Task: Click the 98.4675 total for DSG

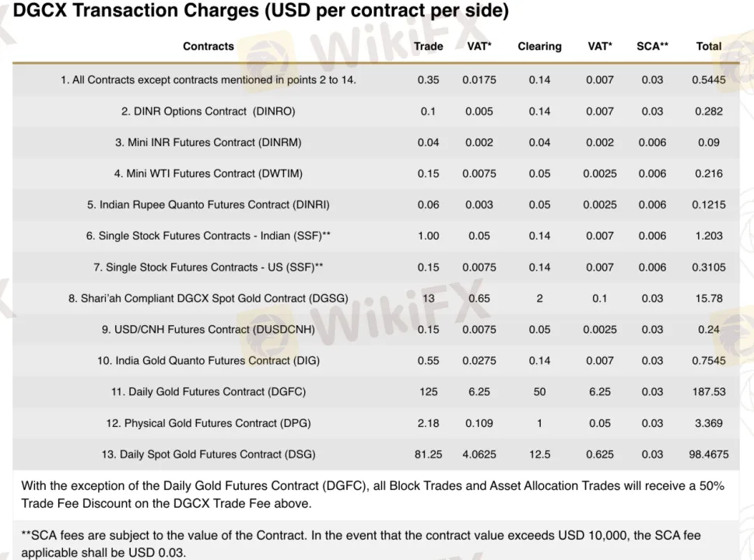Action: [709, 454]
